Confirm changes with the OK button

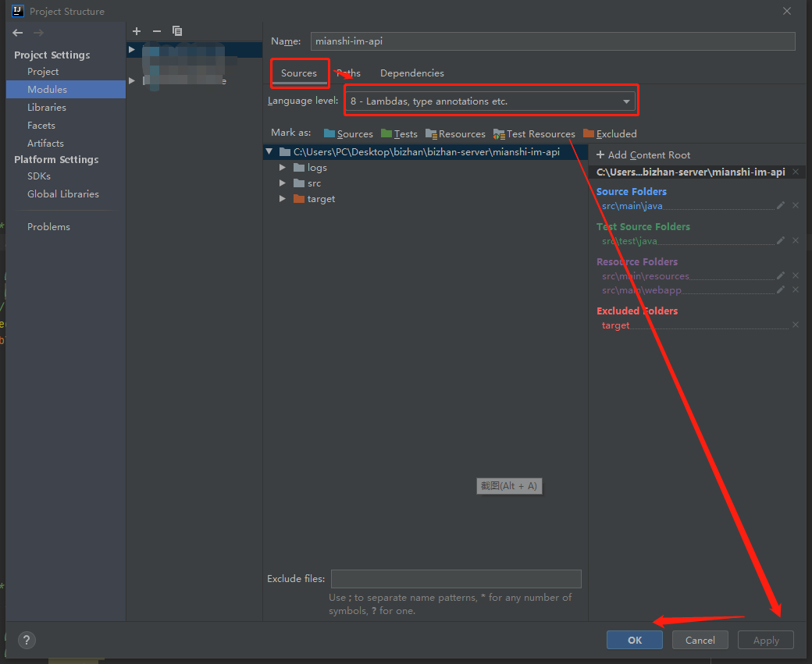pyautogui.click(x=634, y=639)
